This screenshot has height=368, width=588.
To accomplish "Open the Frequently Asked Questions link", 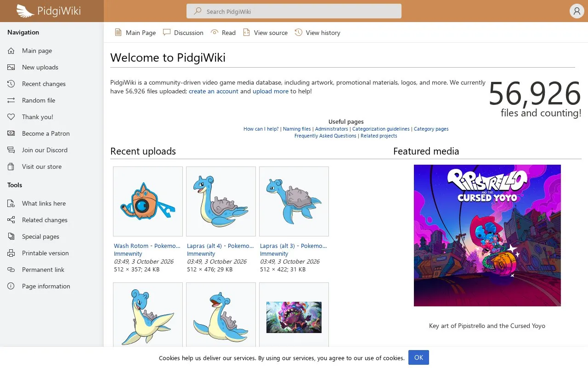I will click(x=325, y=136).
